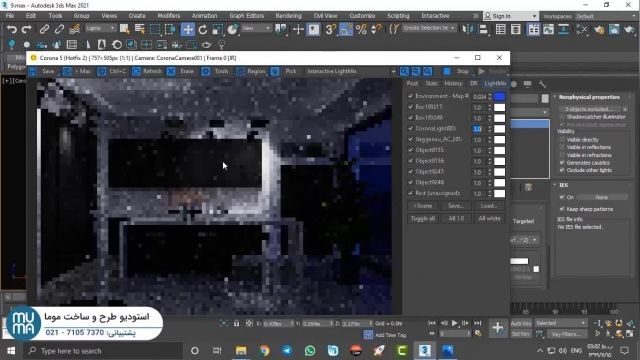This screenshot has width=640, height=360.
Task: Disable the Occlude other lights checkbox
Action: pos(562,170)
